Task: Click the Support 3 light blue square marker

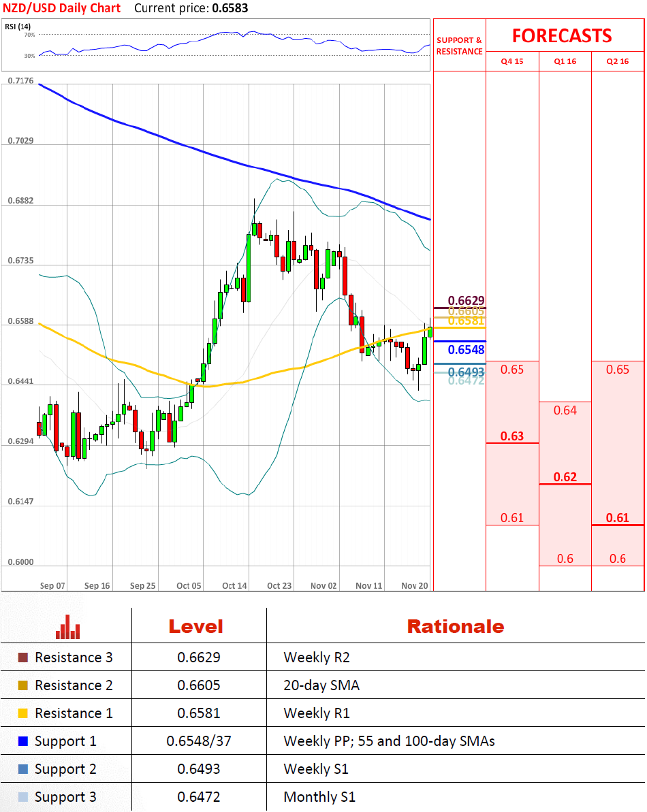Action: click(x=23, y=797)
